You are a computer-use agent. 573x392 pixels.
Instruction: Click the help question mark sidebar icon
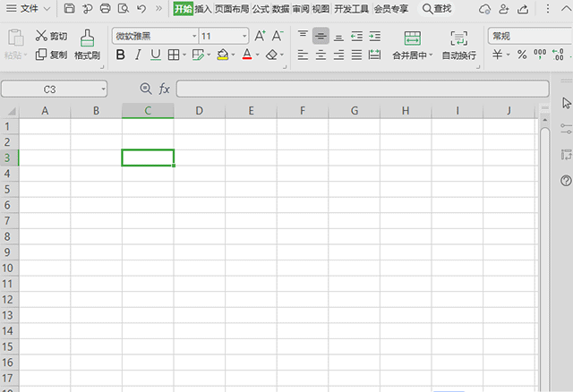(566, 181)
